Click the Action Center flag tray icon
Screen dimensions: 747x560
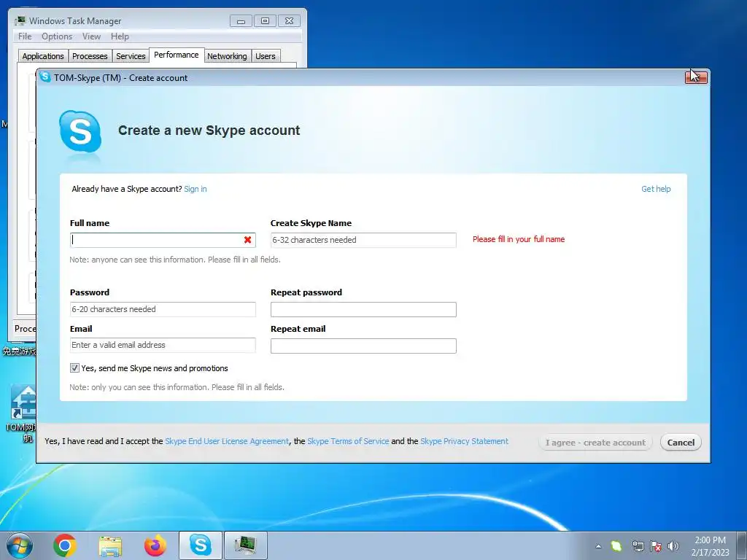(x=656, y=546)
